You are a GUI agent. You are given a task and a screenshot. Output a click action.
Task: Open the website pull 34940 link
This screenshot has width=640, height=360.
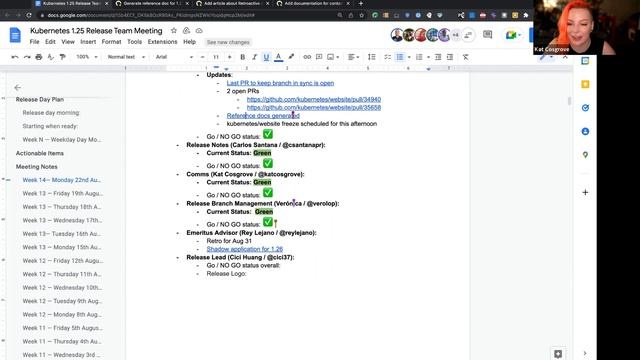click(x=313, y=99)
